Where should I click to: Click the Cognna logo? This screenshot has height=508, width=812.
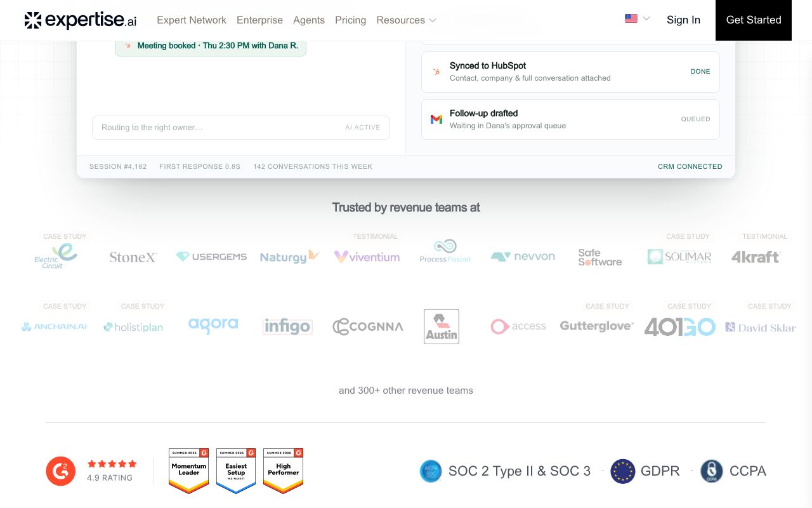coord(368,326)
